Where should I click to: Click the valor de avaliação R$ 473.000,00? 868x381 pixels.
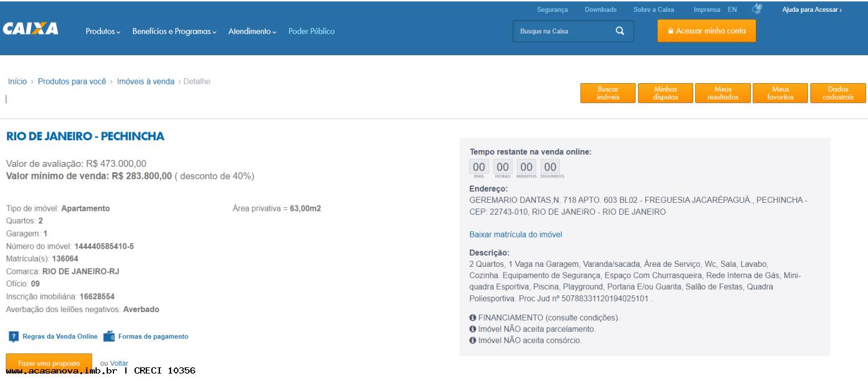click(117, 164)
